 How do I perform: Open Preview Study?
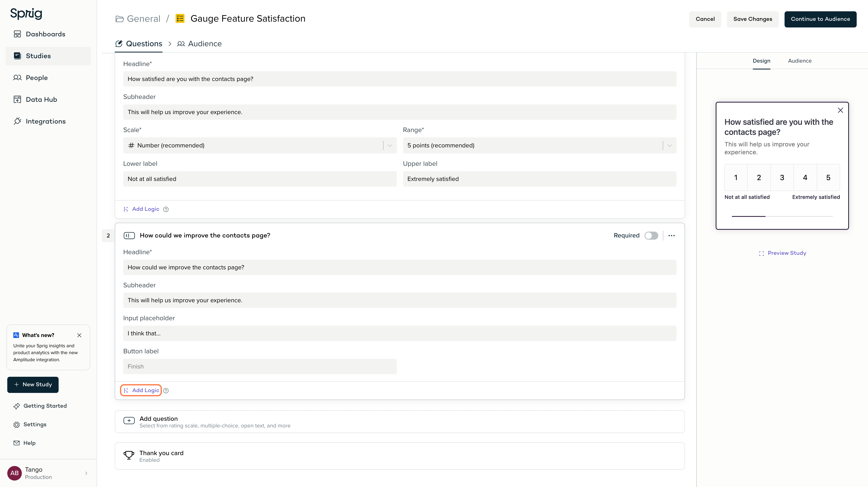tap(782, 253)
